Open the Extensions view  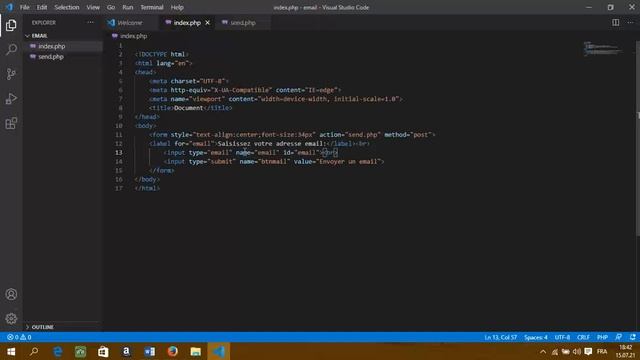(11, 123)
